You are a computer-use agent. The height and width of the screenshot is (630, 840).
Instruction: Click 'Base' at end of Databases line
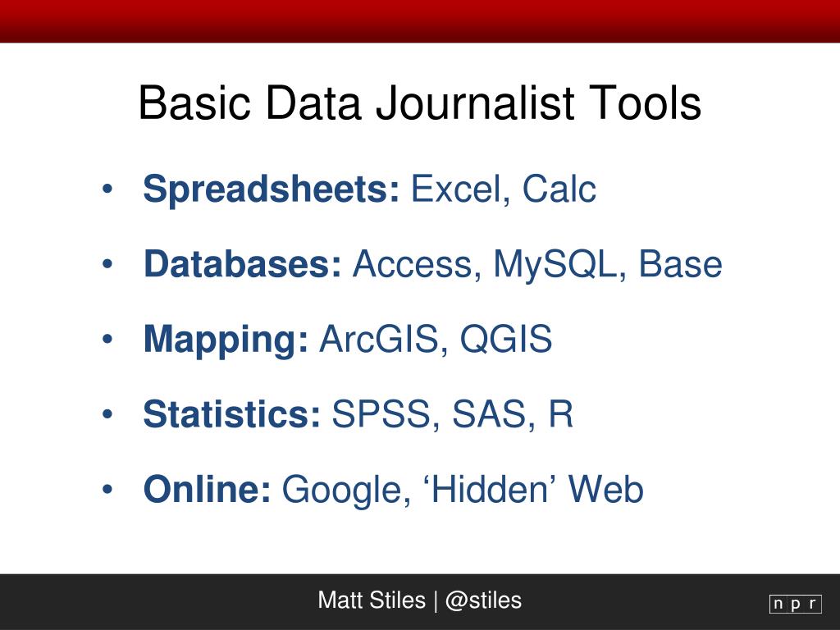(x=680, y=264)
